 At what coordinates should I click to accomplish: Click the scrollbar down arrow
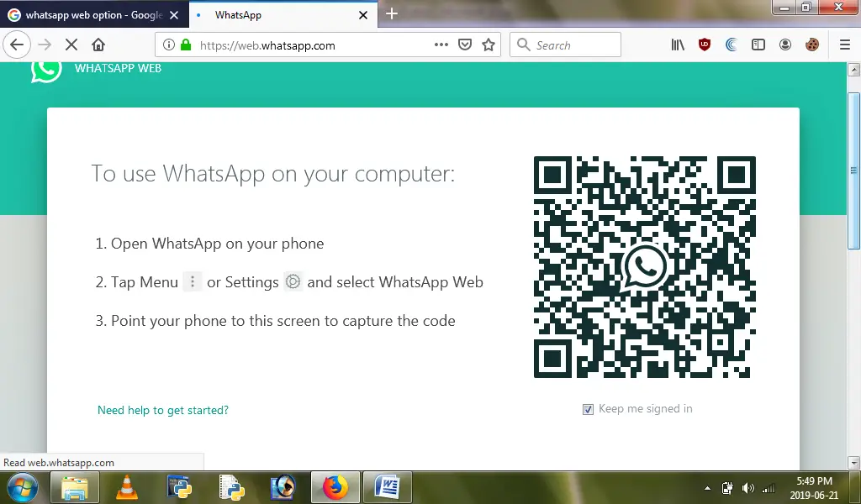[854, 463]
